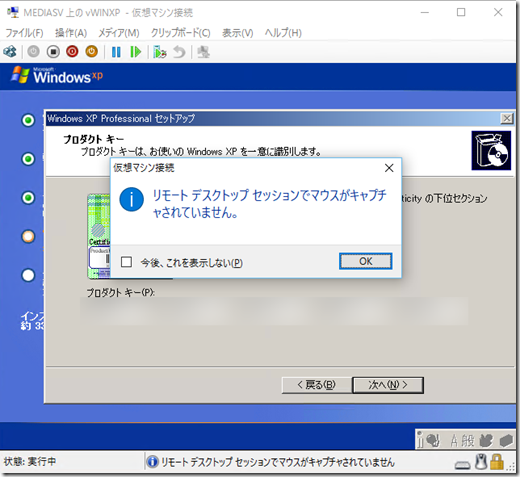The height and width of the screenshot is (477, 520).
Task: Click the status bar info icon
Action: click(152, 462)
